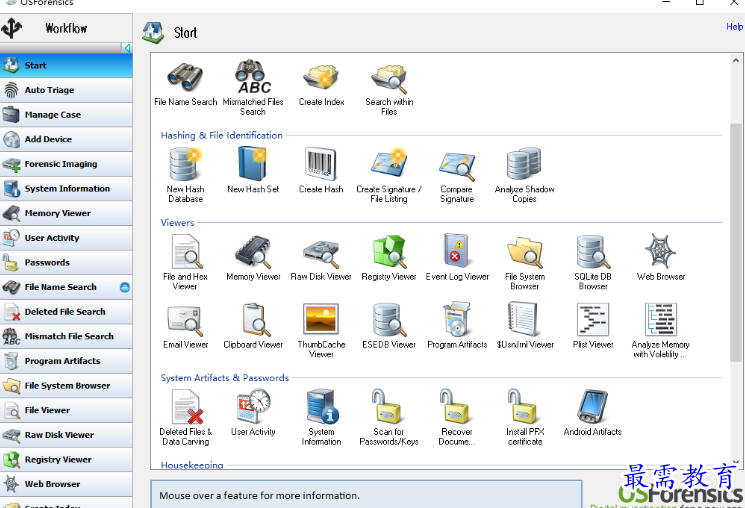Launch Registry Viewer from the Viewers section
Viewport: 745px width, 508px height.
pos(389,251)
